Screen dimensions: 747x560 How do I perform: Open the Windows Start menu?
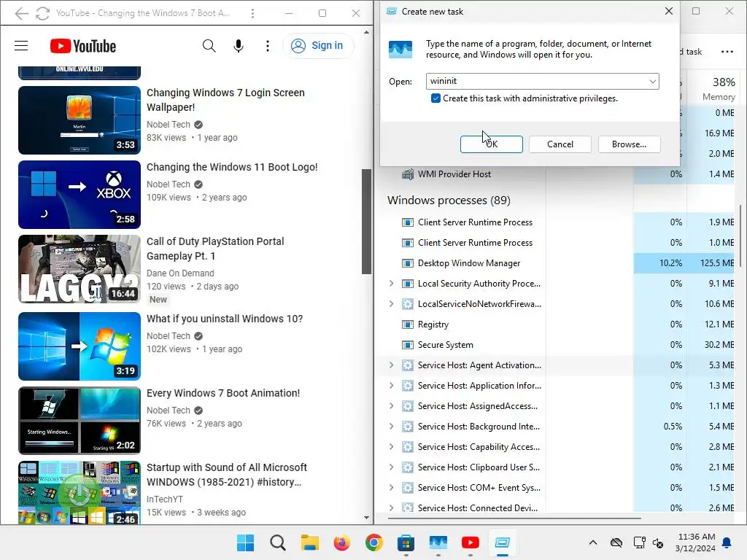coord(245,542)
